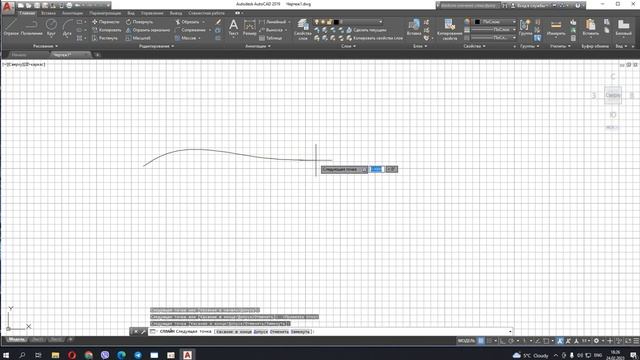Open File Explorer from the taskbar
This screenshot has height=360, width=640.
56,355
